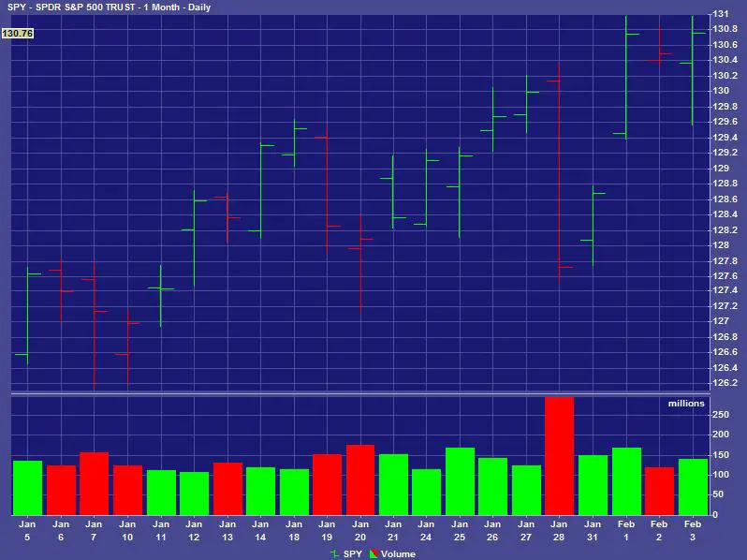
Task: Select the Jan 20 red volume bar
Action: (x=360, y=479)
